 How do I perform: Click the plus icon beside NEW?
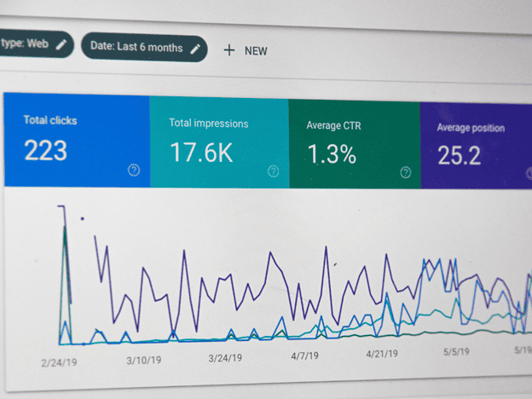tap(229, 50)
